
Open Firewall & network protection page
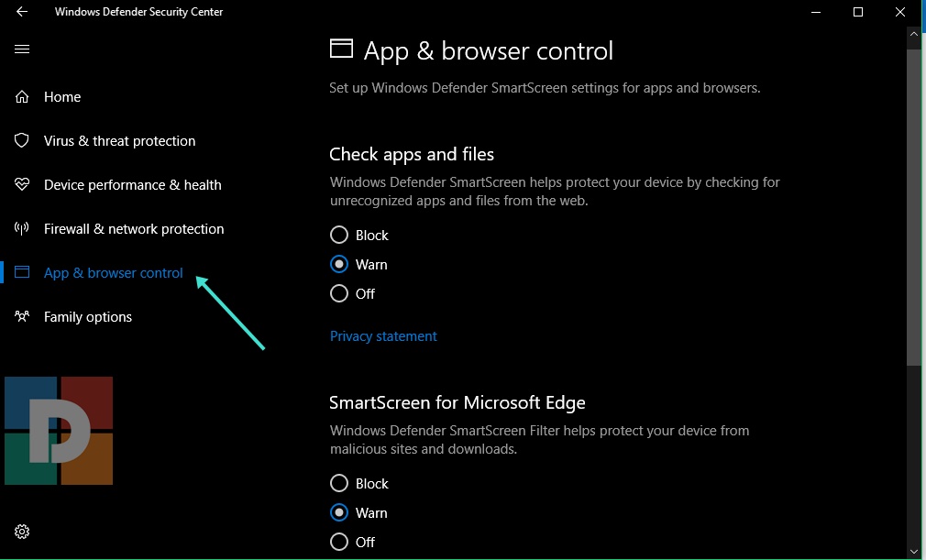[134, 229]
